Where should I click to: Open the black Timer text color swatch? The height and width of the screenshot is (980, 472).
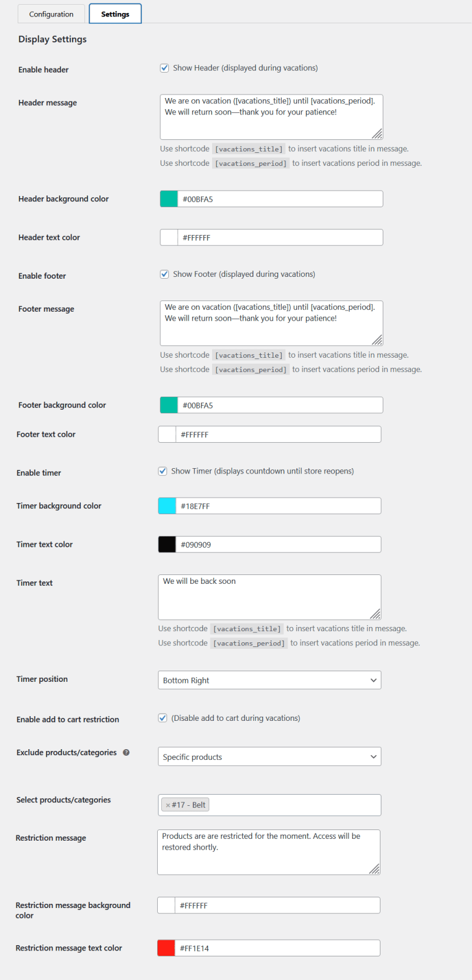click(x=165, y=544)
